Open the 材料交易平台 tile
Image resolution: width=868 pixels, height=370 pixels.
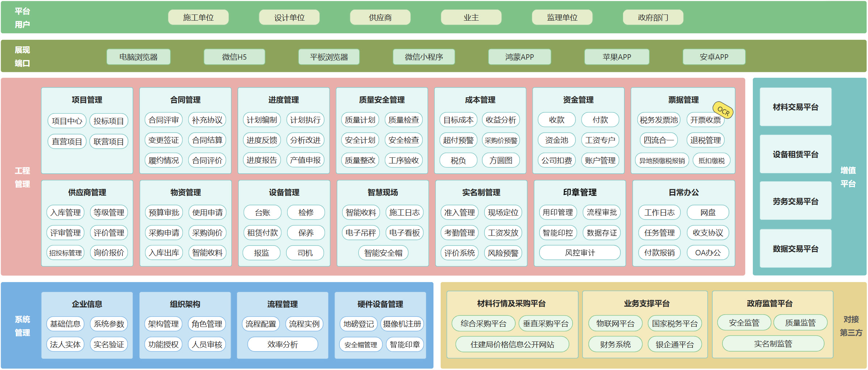point(795,107)
